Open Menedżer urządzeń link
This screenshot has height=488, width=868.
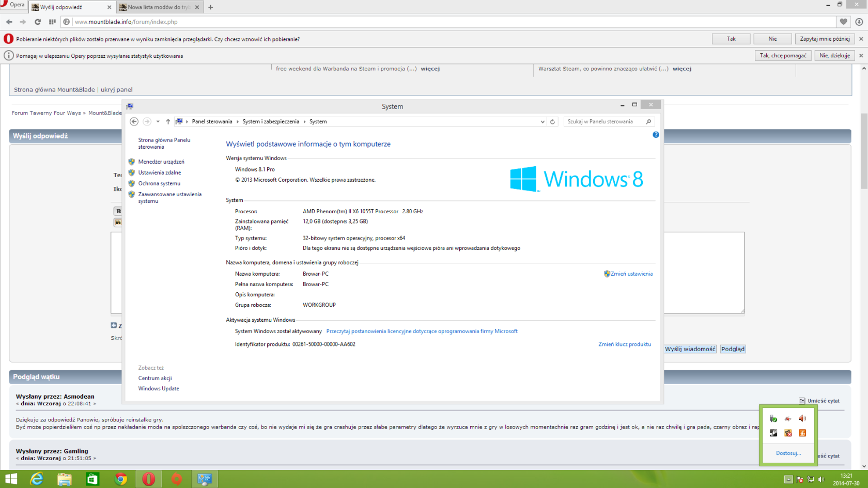coord(161,162)
